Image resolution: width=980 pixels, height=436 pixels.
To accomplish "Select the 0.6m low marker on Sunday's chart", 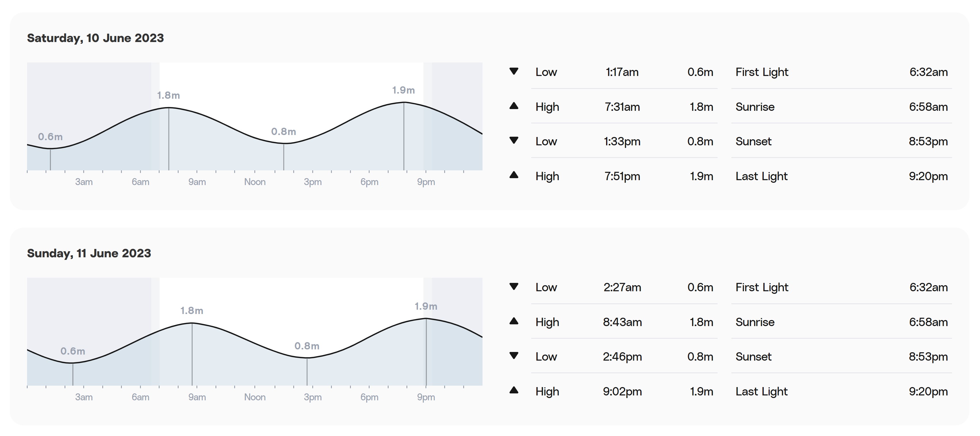I will click(x=73, y=351).
